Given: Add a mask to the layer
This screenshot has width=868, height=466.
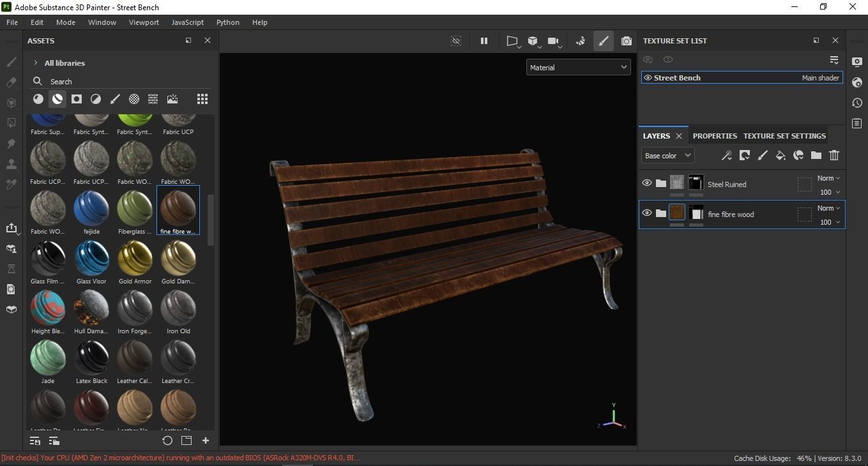Looking at the screenshot, I should (745, 155).
